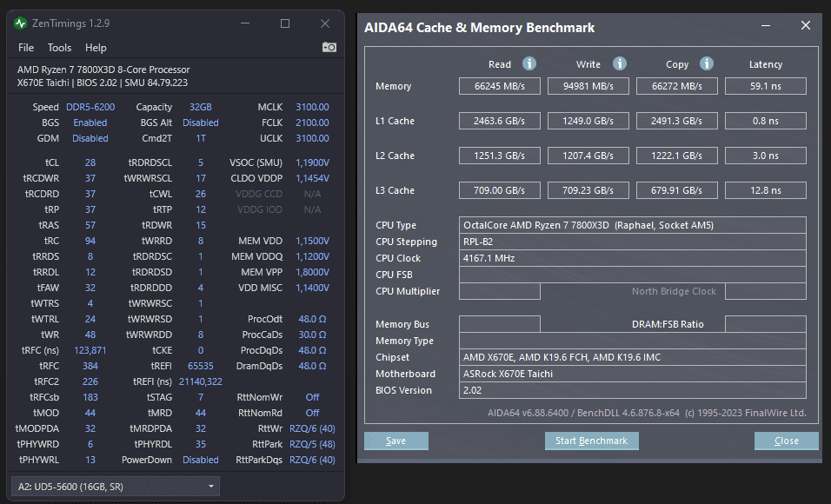Maximize the ZenTimings window
Image resolution: width=831 pixels, height=504 pixels.
(285, 23)
